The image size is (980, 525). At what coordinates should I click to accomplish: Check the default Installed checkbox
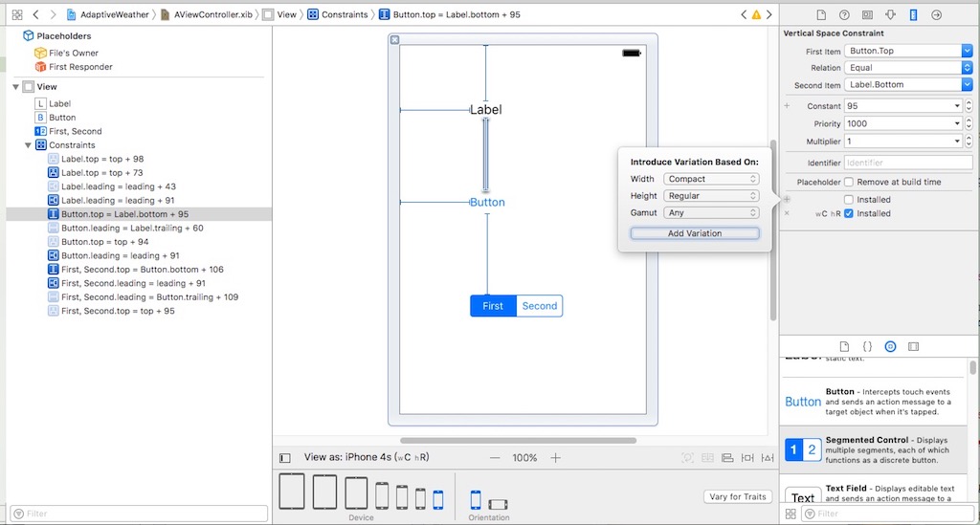(x=849, y=199)
